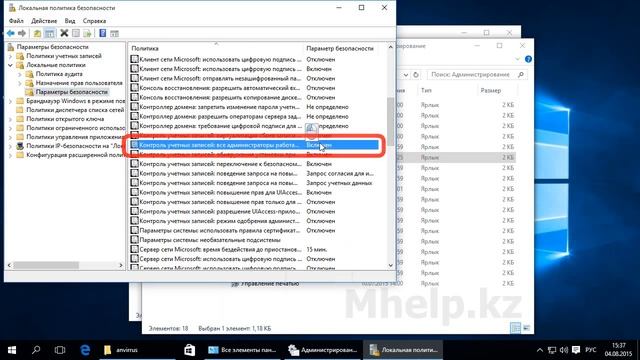This screenshot has width=640, height=360.
Task: Click the 'Поиск: Администрирование' search field
Action: (x=470, y=75)
